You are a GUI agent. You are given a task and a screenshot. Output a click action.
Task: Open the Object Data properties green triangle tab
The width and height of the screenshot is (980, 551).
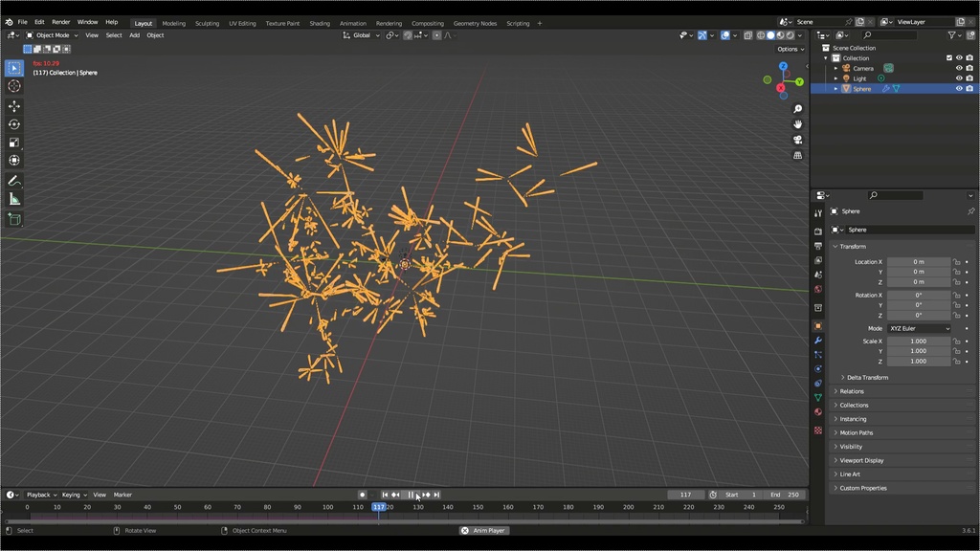tap(818, 398)
